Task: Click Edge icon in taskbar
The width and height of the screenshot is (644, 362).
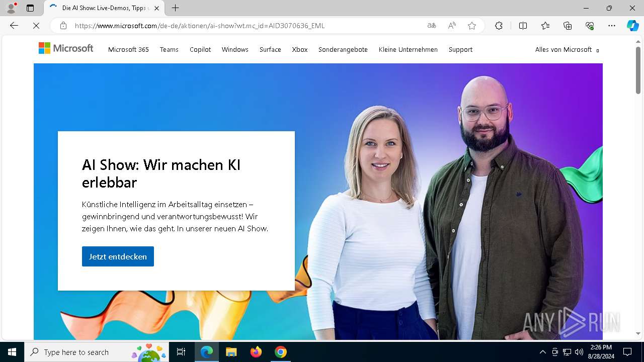Action: tap(207, 352)
